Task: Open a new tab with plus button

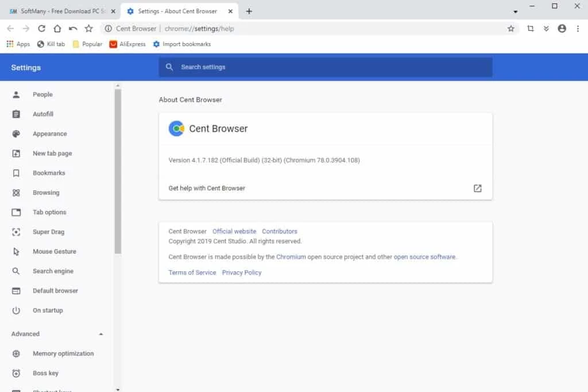Action: tap(249, 11)
